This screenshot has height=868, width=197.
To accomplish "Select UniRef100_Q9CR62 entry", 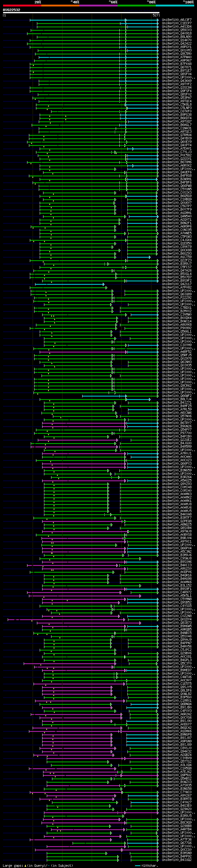I will 177,386.
